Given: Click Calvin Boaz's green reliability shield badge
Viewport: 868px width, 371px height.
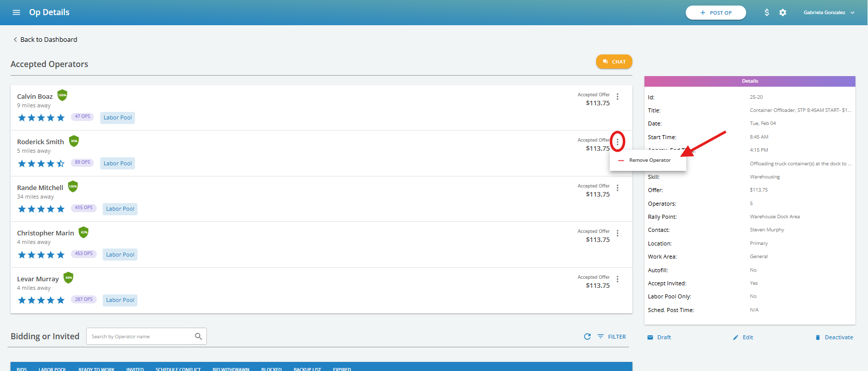Looking at the screenshot, I should click(x=62, y=95).
